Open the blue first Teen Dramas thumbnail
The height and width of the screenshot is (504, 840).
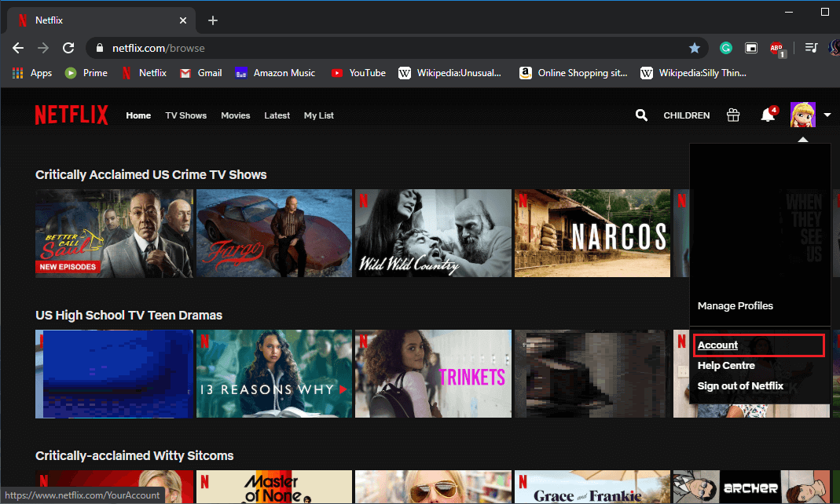(114, 374)
